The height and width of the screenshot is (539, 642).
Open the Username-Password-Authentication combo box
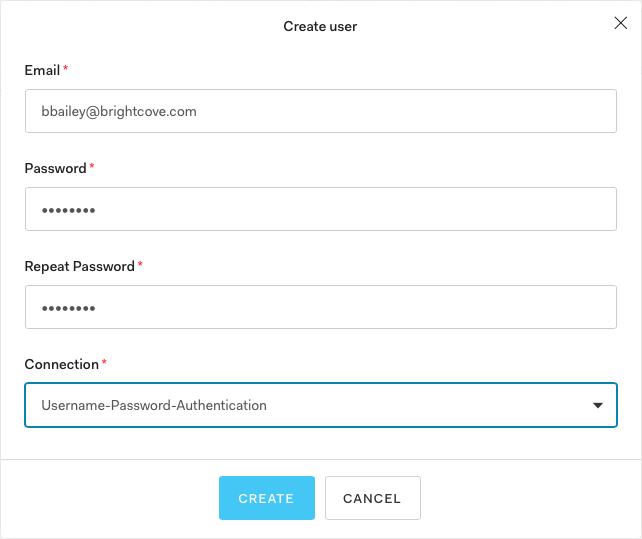(320, 406)
